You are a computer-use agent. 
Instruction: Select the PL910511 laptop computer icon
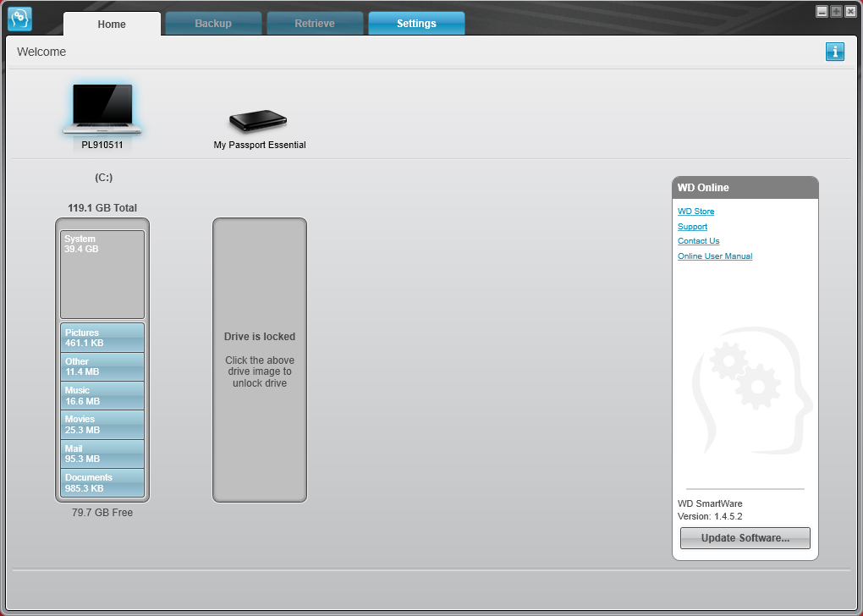[102, 109]
